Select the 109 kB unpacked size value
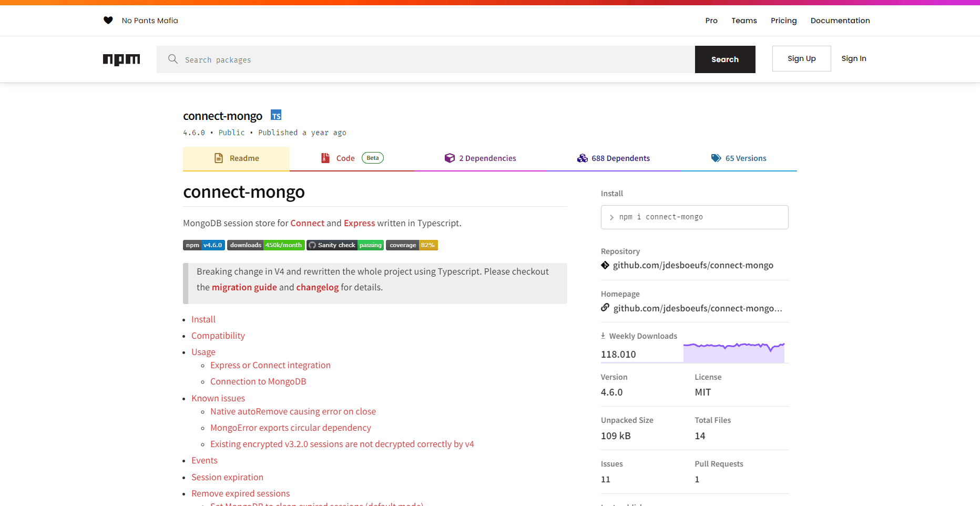The height and width of the screenshot is (506, 980). click(616, 436)
